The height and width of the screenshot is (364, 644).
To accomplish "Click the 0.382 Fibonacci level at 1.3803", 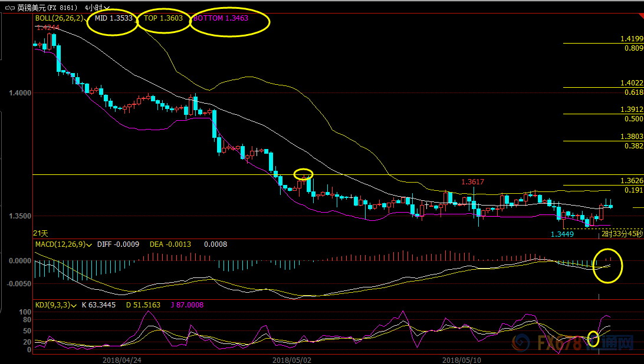I will click(633, 145).
